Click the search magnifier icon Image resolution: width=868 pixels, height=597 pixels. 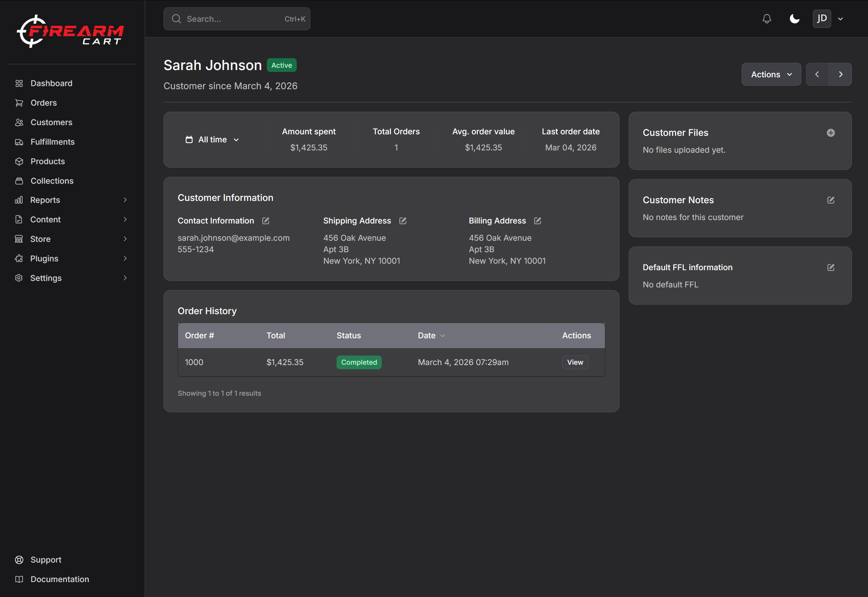[x=177, y=19]
